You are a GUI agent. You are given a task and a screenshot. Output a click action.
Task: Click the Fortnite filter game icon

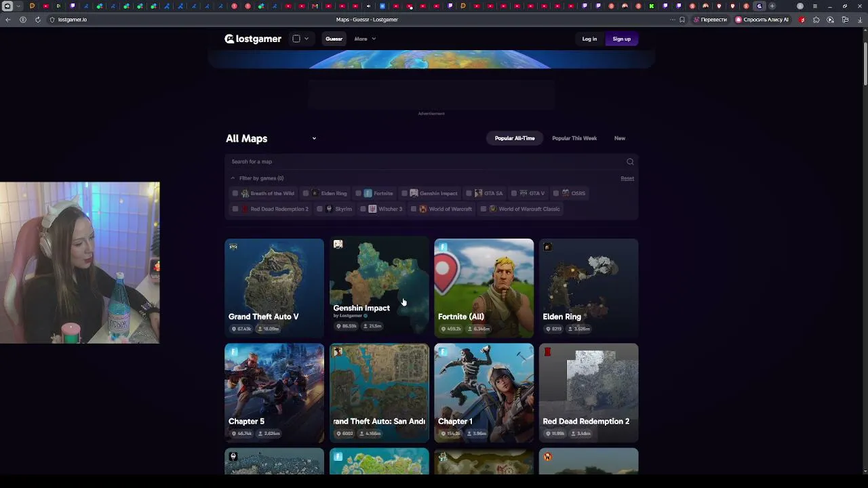368,193
